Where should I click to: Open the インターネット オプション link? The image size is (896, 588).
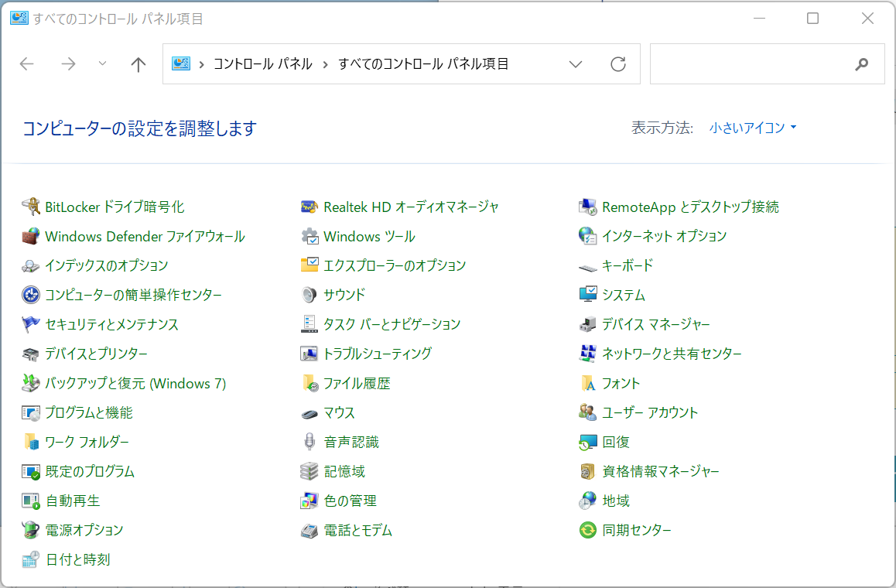click(664, 236)
